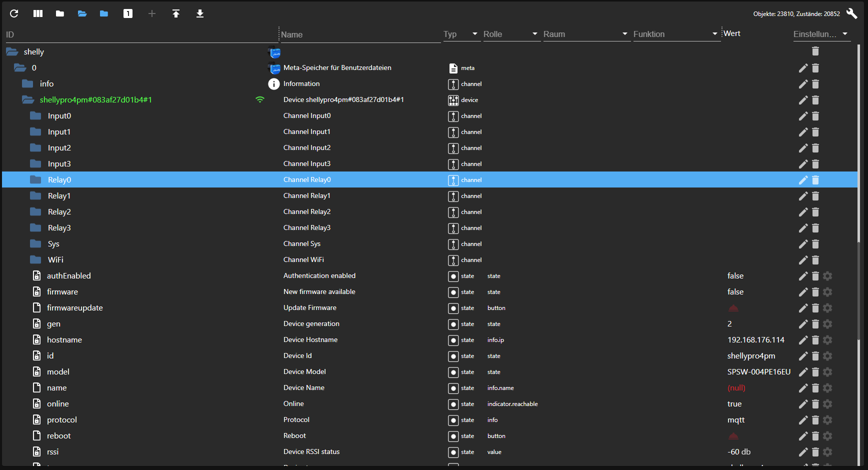Click the download objects arrow icon
This screenshot has width=868, height=470.
(x=200, y=13)
